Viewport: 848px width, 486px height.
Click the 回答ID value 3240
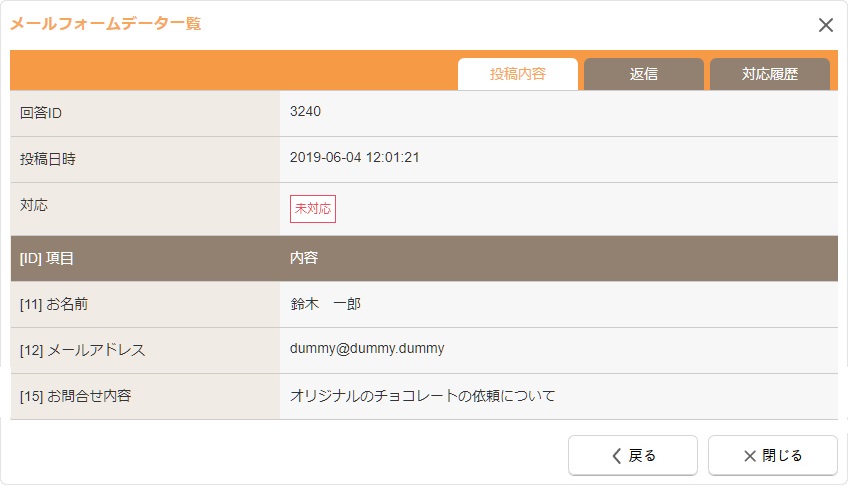tap(305, 112)
